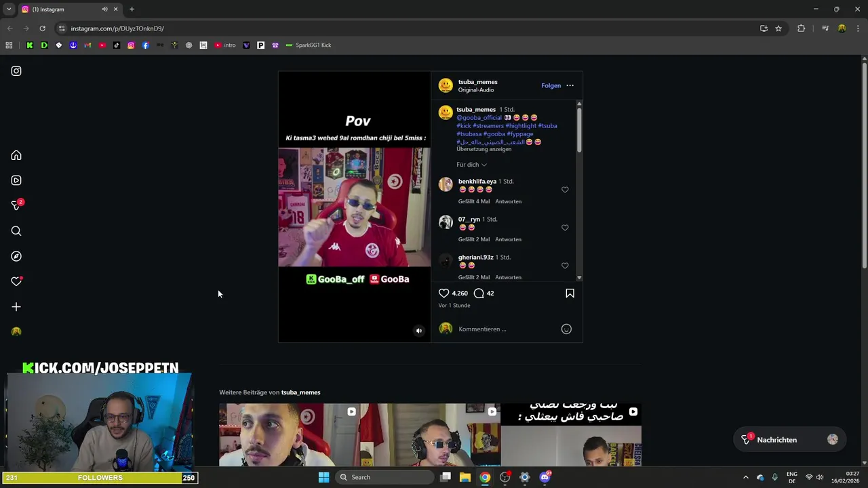868x488 pixels.
Task: Open the TikTok bookmark in bookmarks bar
Action: (117, 45)
